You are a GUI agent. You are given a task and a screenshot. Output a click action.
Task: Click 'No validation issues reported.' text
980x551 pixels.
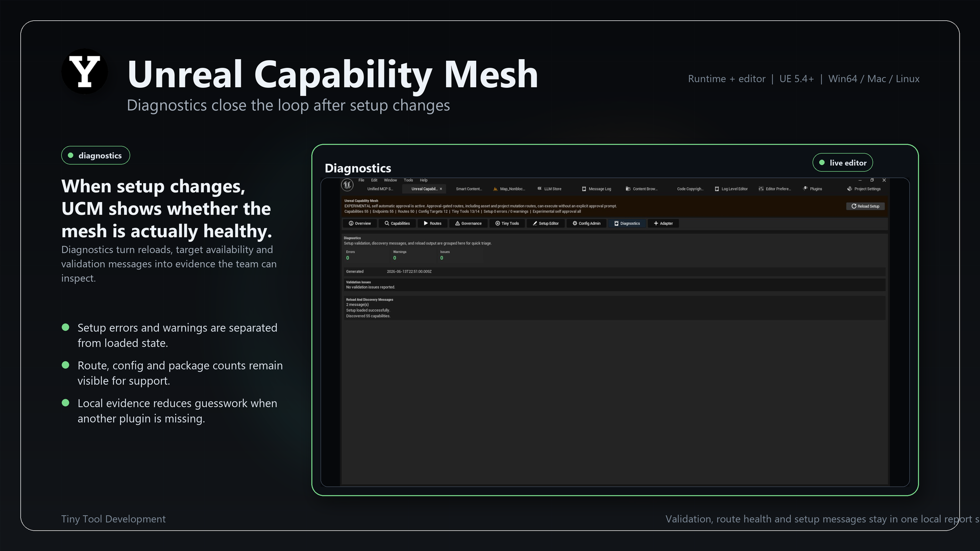click(371, 287)
